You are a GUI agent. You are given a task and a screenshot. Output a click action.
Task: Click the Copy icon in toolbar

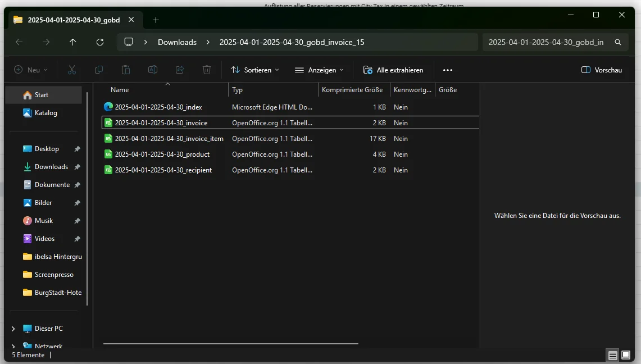98,70
